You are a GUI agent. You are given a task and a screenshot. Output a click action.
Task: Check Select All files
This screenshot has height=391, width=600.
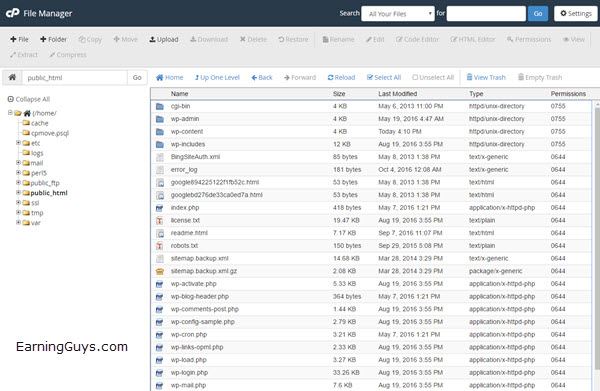tap(384, 78)
